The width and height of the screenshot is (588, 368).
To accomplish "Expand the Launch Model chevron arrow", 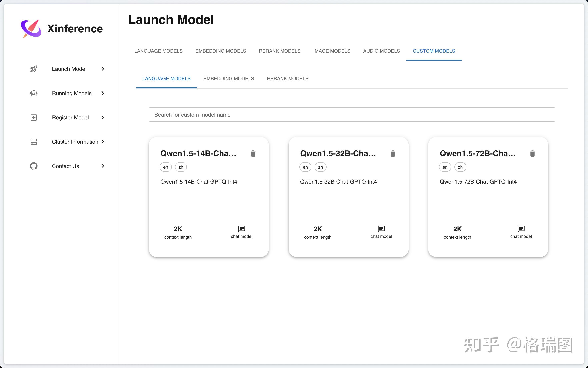I will pyautogui.click(x=103, y=69).
